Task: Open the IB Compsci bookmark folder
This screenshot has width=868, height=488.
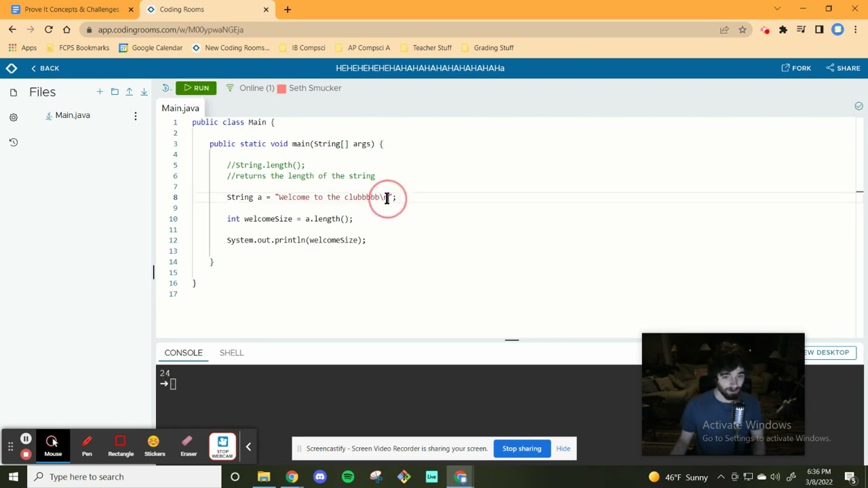Action: click(303, 48)
